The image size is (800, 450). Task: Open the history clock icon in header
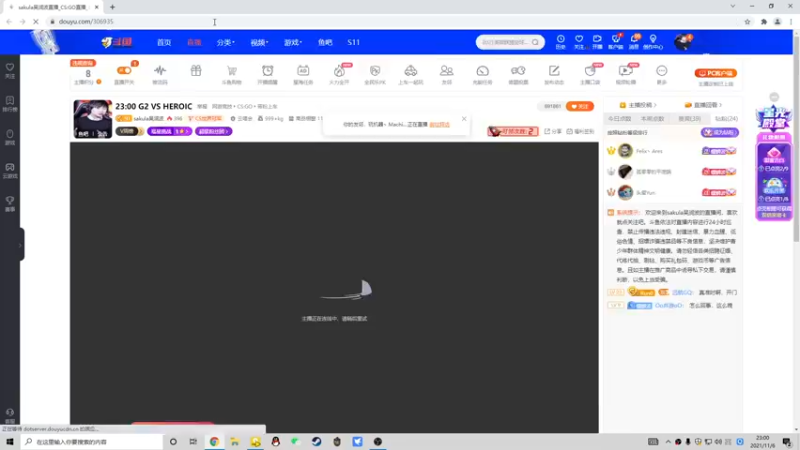(560, 42)
